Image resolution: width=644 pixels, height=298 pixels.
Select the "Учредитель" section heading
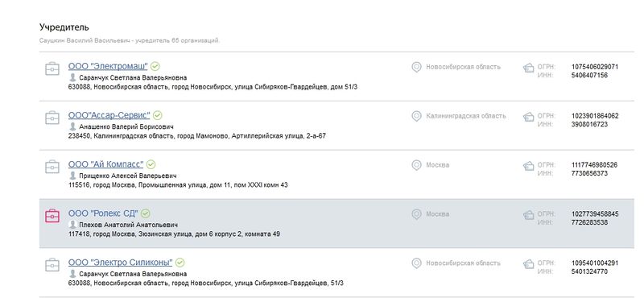point(64,27)
